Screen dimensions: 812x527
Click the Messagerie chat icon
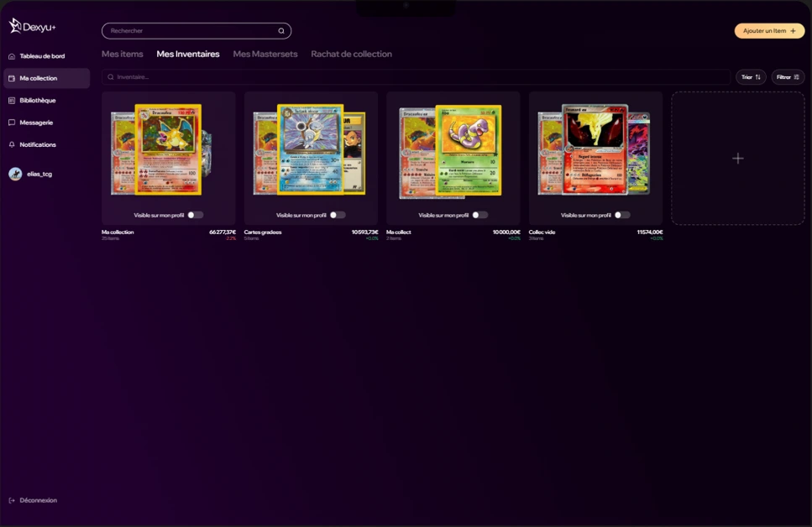click(x=12, y=123)
